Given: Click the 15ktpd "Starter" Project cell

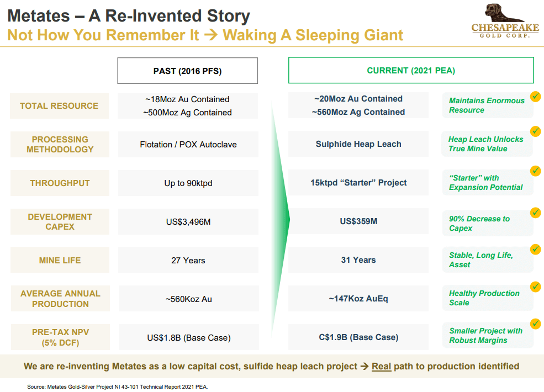Looking at the screenshot, I should pyautogui.click(x=358, y=182).
